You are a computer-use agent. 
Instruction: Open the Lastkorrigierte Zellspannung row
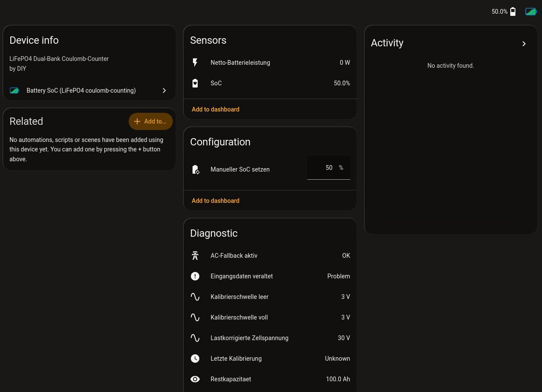270,338
